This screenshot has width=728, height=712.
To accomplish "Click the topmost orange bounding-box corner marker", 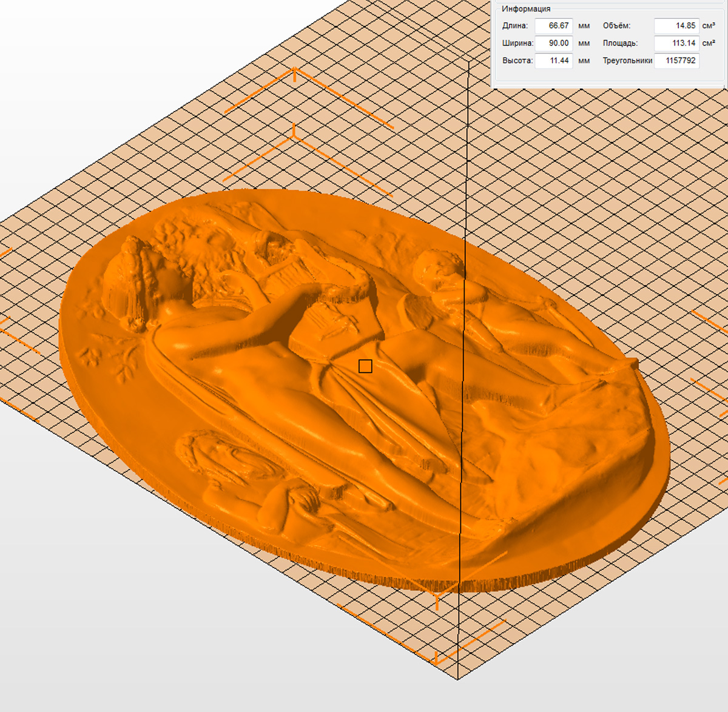I will click(295, 72).
